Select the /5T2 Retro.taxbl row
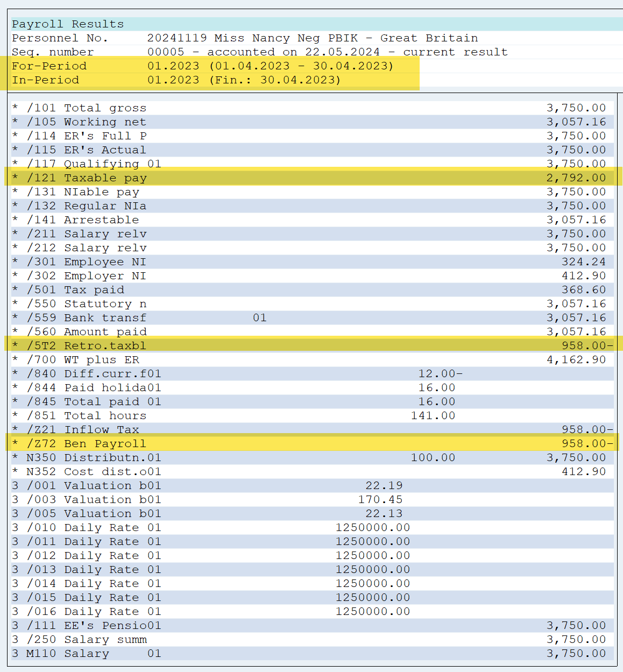The width and height of the screenshot is (623, 672). coord(312,346)
